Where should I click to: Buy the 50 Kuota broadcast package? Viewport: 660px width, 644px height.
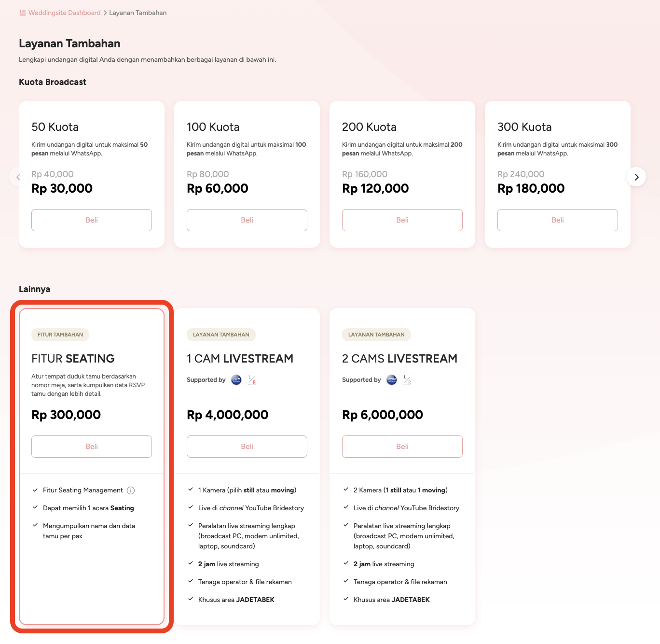coord(92,220)
